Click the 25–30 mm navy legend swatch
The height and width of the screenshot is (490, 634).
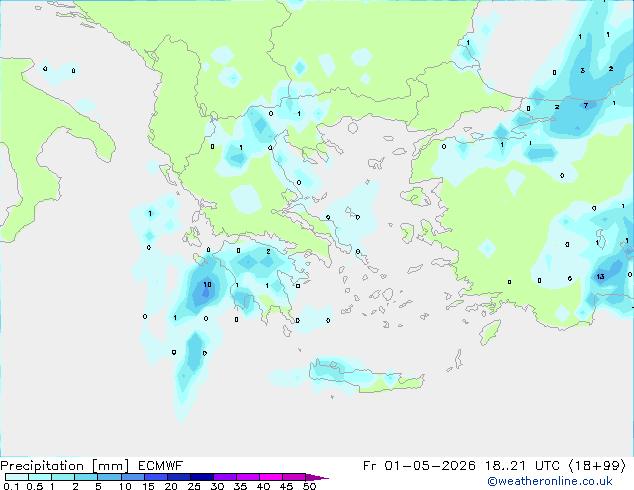pos(201,477)
